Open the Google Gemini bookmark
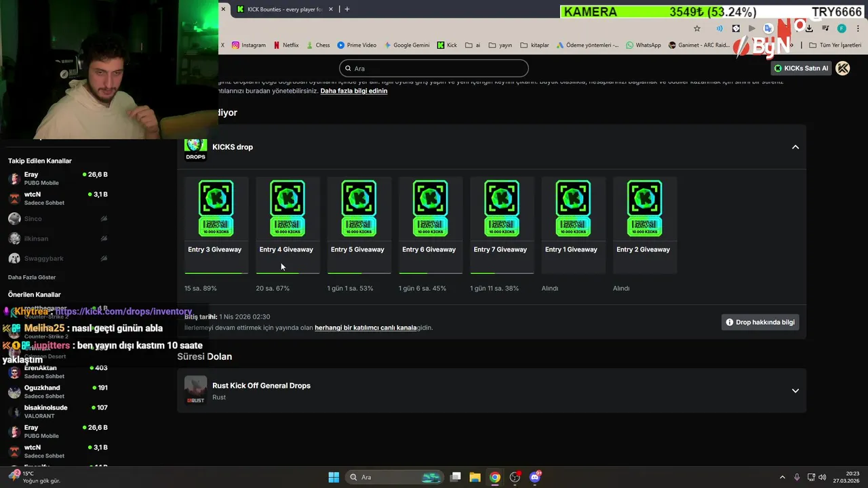Screen dimensions: 868x488 tap(407, 45)
